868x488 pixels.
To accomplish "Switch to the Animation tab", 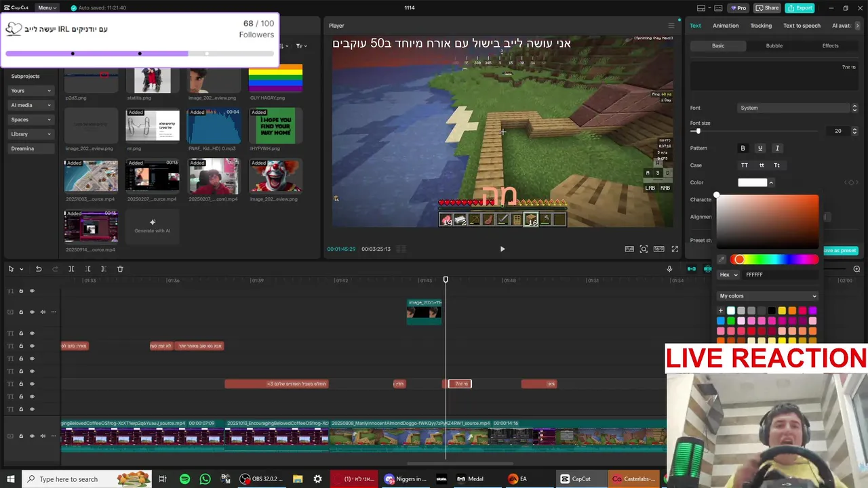I will 726,26.
